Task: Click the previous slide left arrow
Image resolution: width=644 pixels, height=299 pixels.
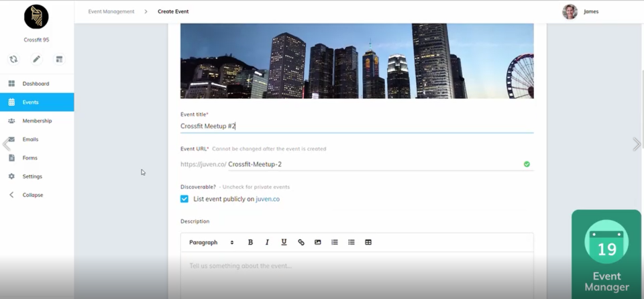Action: pyautogui.click(x=6, y=144)
